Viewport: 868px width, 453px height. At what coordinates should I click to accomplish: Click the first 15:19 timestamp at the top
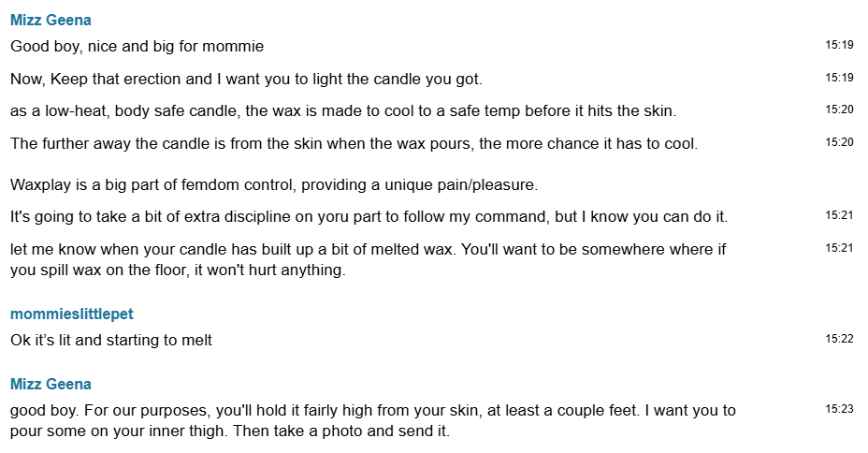[839, 45]
